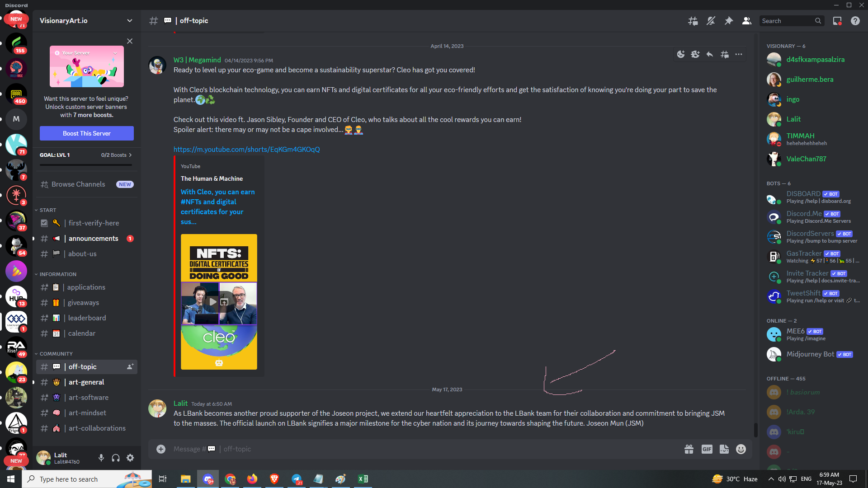Go to the about-us channel

[87, 254]
